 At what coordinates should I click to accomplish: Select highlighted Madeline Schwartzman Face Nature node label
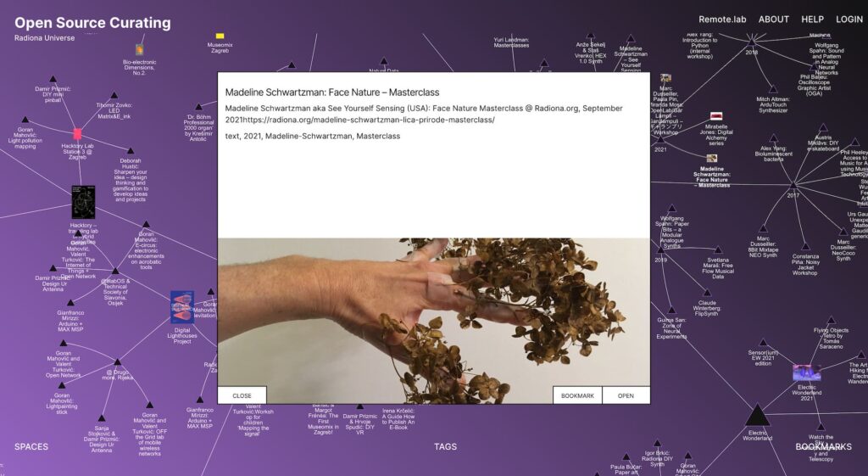pyautogui.click(x=712, y=176)
